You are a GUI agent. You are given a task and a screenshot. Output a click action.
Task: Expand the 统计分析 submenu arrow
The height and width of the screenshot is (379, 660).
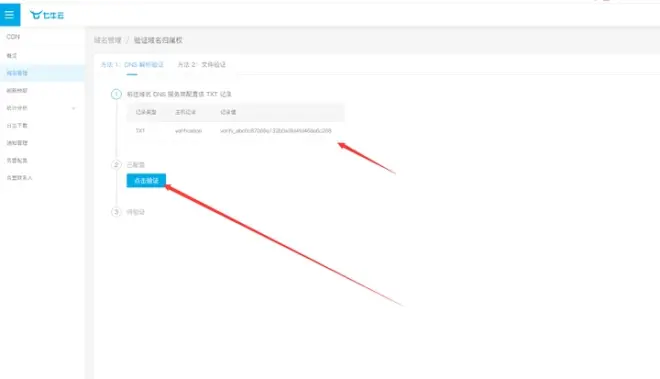(x=74, y=108)
